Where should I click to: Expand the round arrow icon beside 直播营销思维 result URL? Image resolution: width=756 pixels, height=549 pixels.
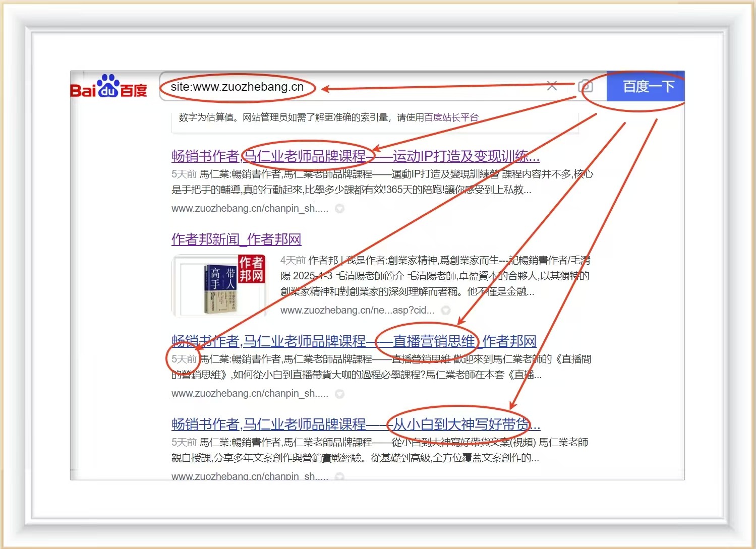[340, 394]
